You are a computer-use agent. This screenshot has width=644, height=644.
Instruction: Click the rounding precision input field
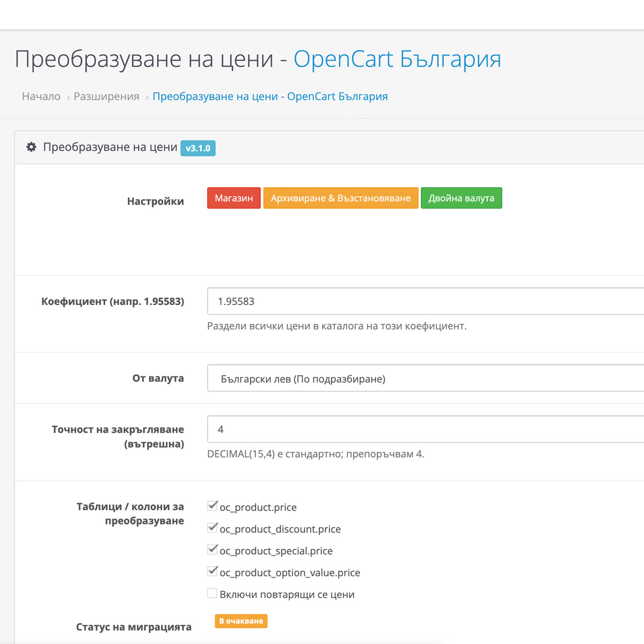425,429
